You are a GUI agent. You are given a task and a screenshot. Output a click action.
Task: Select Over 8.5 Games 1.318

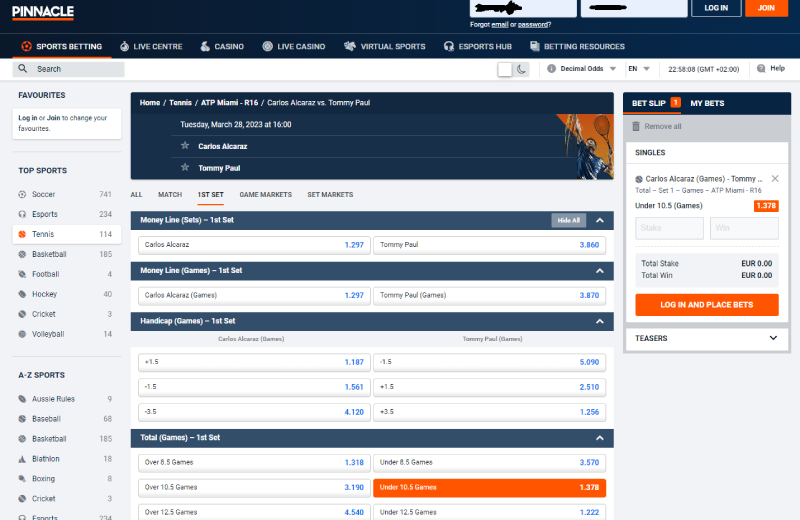click(x=254, y=462)
